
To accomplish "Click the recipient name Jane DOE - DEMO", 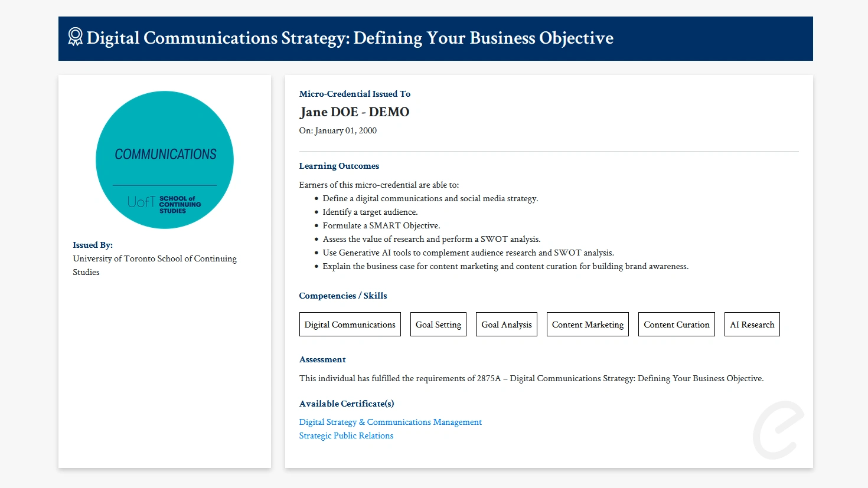I will click(354, 112).
